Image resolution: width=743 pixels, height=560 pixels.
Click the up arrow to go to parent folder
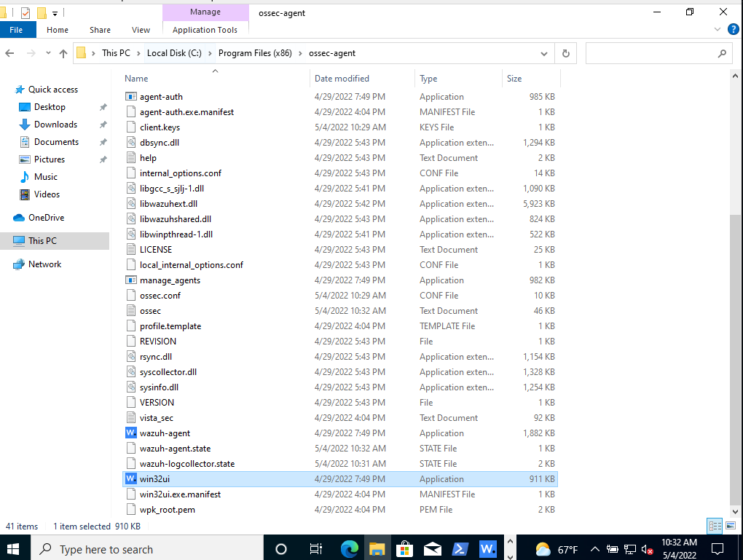[x=63, y=53]
